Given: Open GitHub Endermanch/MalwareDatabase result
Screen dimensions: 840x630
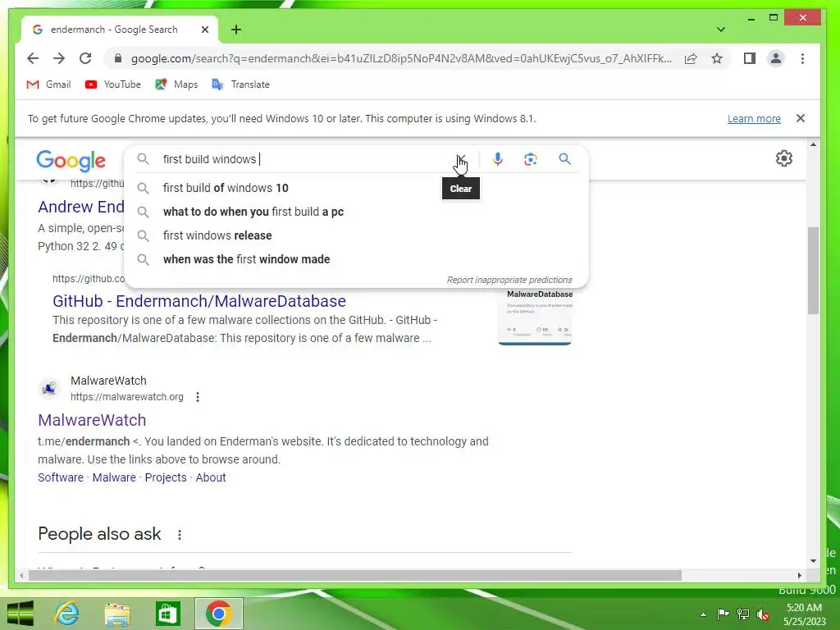Looking at the screenshot, I should click(199, 301).
